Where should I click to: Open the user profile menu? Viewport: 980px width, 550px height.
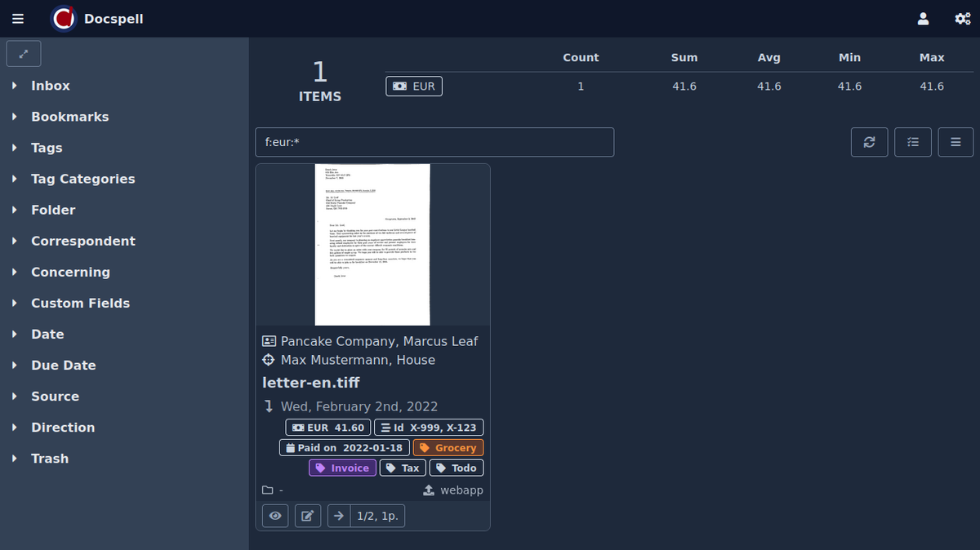pyautogui.click(x=923, y=19)
